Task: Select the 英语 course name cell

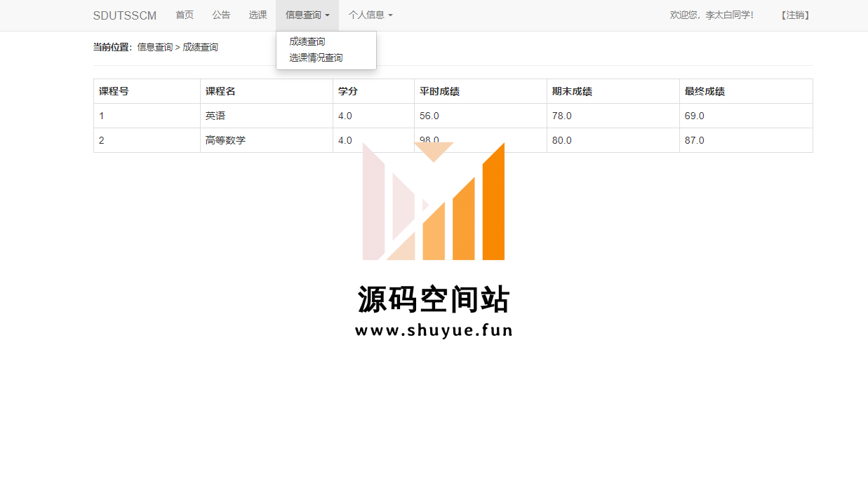Action: 267,116
